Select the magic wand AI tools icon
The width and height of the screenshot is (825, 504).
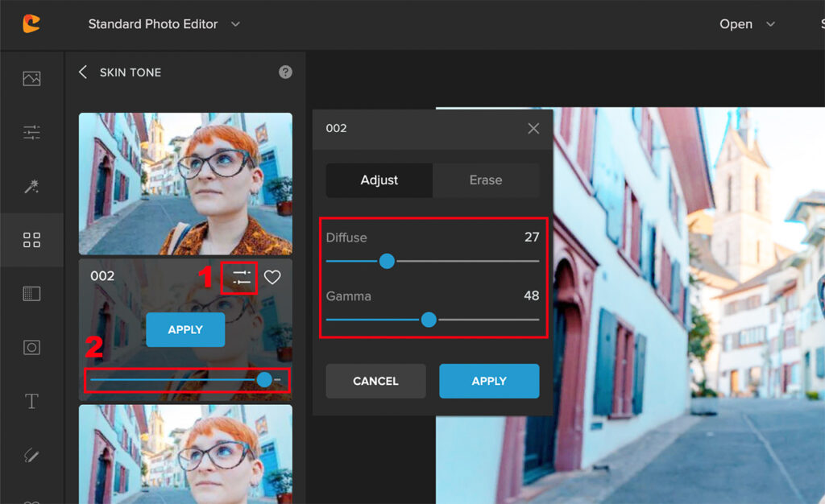tap(31, 186)
